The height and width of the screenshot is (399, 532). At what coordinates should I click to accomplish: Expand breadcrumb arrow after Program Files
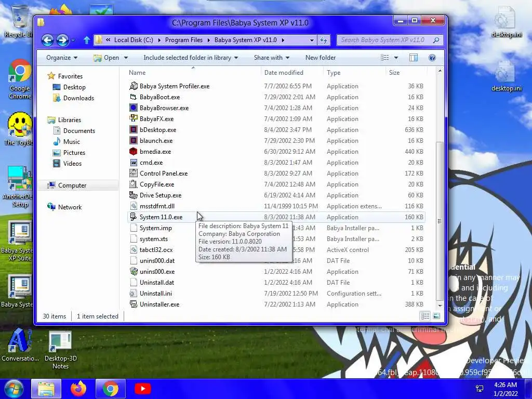209,40
